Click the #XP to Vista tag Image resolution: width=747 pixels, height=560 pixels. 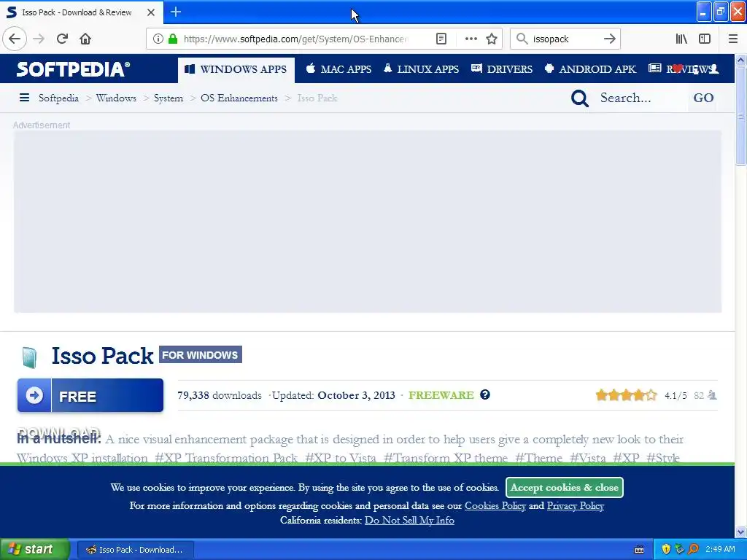(x=341, y=458)
